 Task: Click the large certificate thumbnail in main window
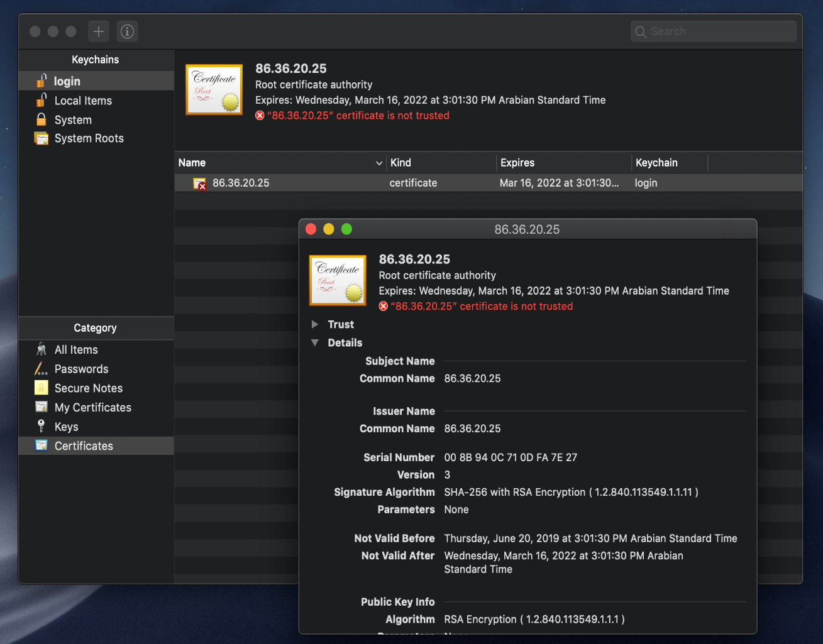(x=214, y=89)
